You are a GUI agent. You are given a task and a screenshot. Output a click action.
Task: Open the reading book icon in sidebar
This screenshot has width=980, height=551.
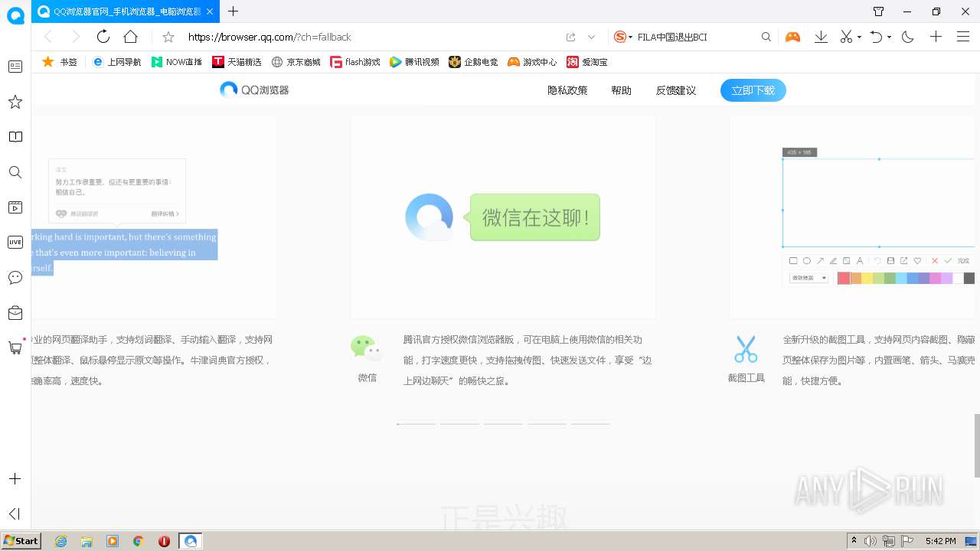15,137
